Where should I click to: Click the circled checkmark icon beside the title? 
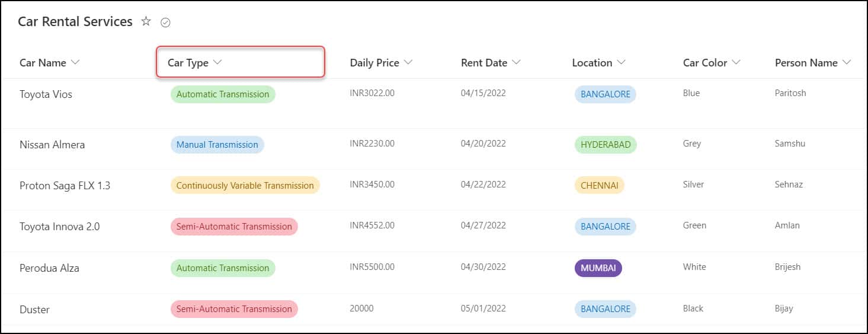pyautogui.click(x=165, y=23)
